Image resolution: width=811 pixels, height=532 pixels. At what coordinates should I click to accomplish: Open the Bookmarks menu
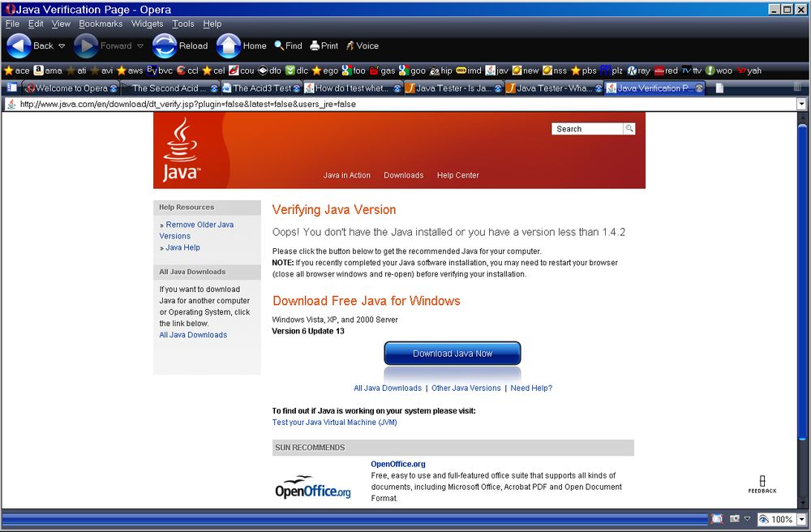[x=101, y=24]
